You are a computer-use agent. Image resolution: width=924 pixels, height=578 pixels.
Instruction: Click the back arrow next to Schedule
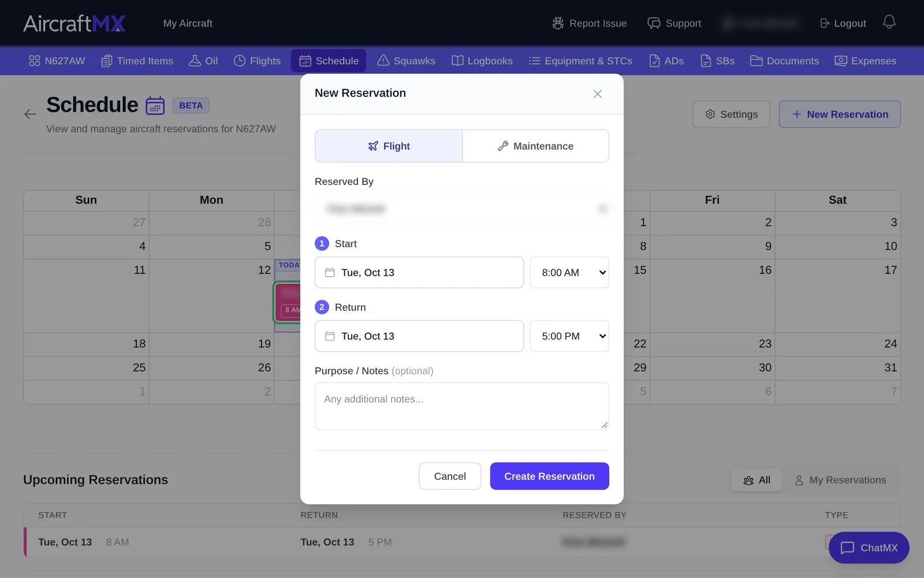30,114
